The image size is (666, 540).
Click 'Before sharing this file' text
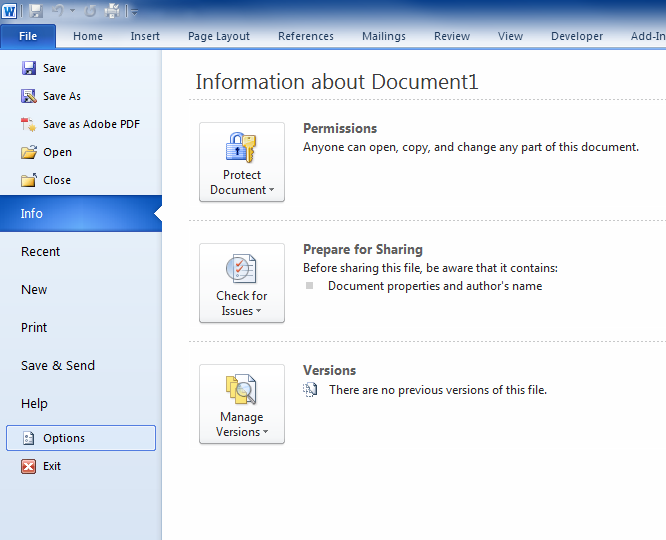tap(430, 268)
